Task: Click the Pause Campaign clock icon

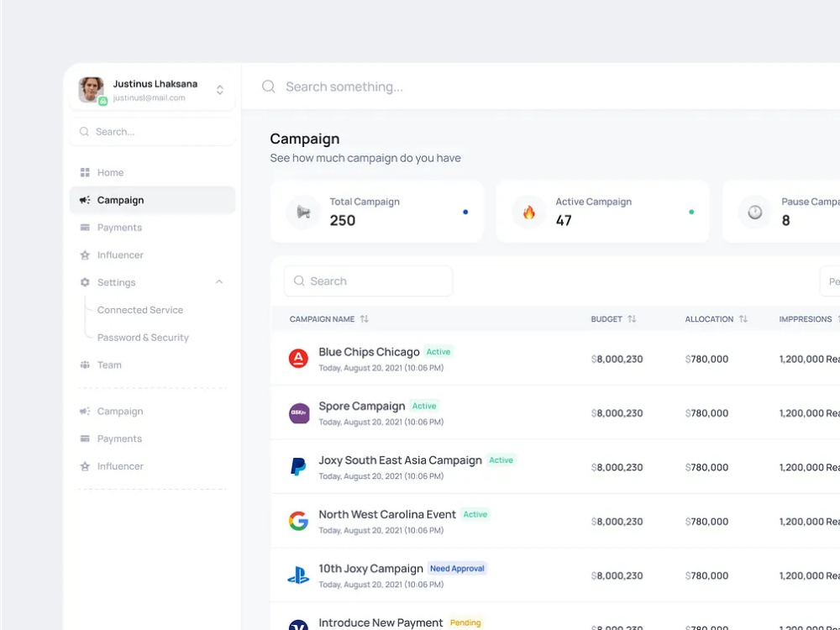Action: point(755,213)
